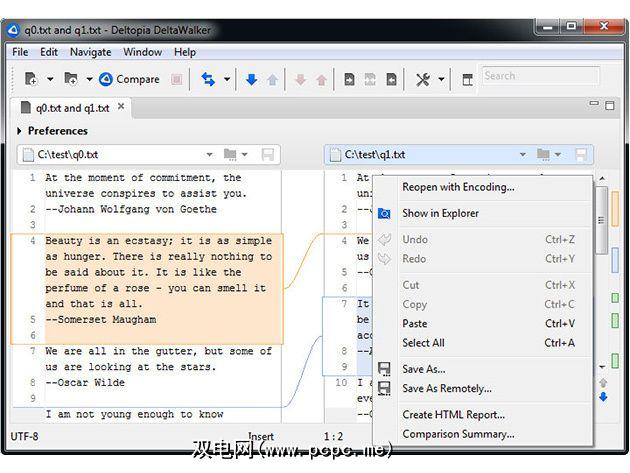Click the red down arrow toolbar icon
630x473 pixels.
coord(301,80)
